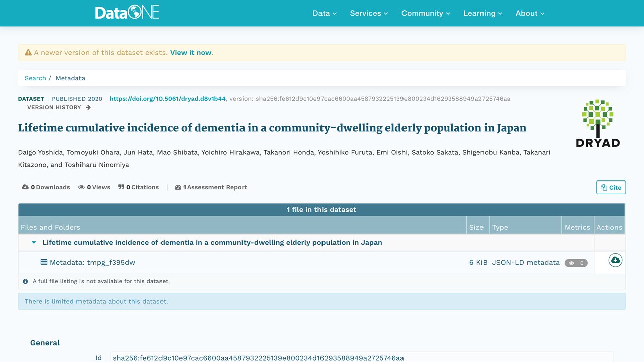The image size is (644, 362).
Task: Open the dryad DOI link
Action: (x=168, y=99)
